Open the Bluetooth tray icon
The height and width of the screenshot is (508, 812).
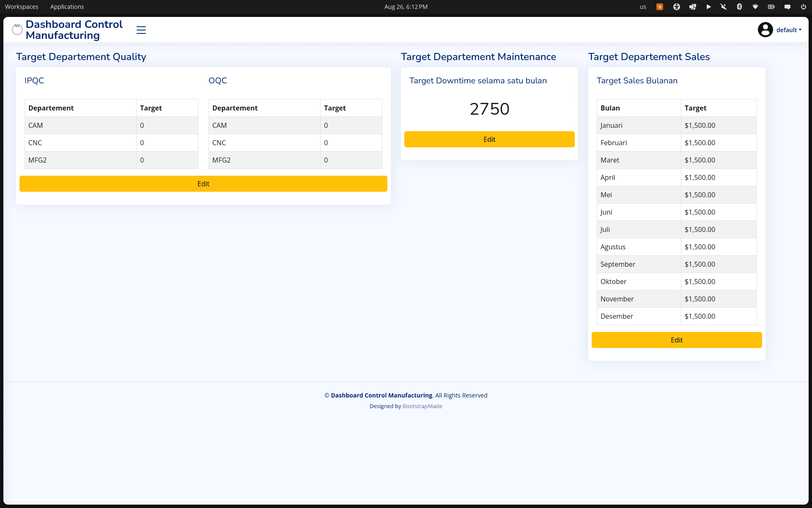coord(739,7)
